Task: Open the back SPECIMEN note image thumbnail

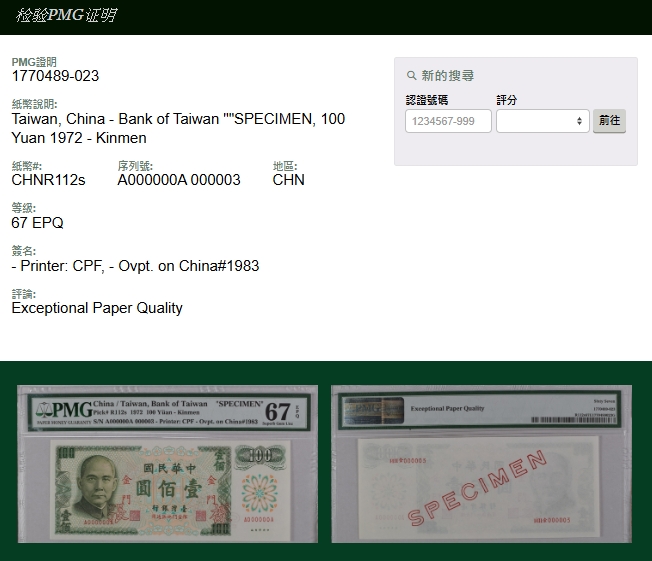Action: [x=482, y=464]
